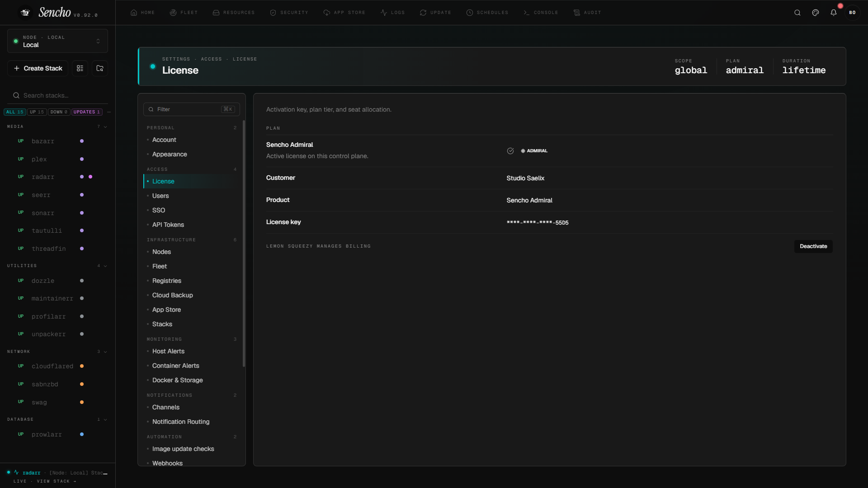
Task: Open Notification Routing settings
Action: pyautogui.click(x=192, y=422)
